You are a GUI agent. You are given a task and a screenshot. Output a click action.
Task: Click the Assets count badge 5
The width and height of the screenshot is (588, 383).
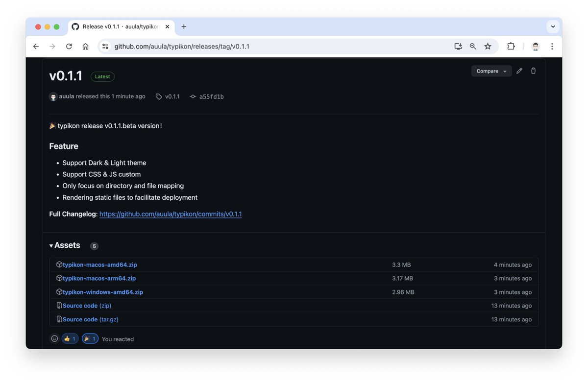94,246
